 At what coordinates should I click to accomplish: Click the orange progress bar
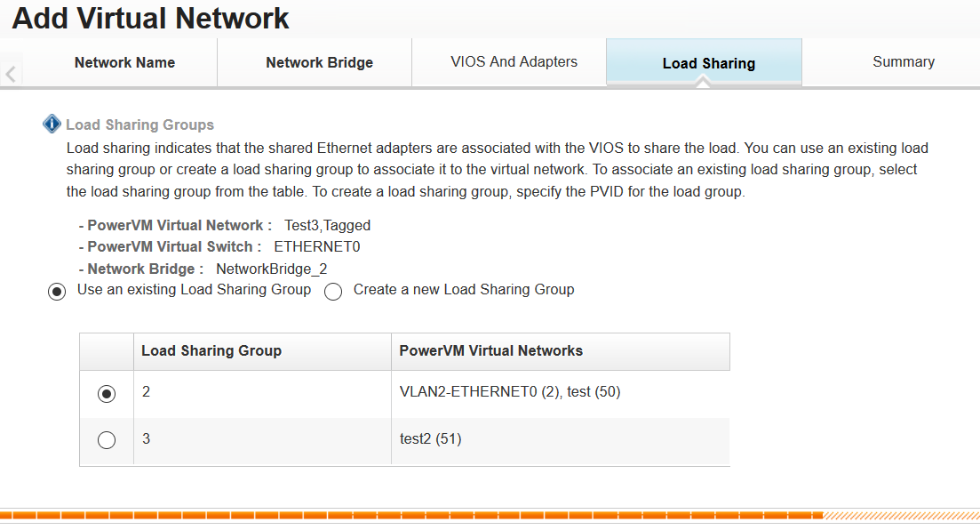411,516
